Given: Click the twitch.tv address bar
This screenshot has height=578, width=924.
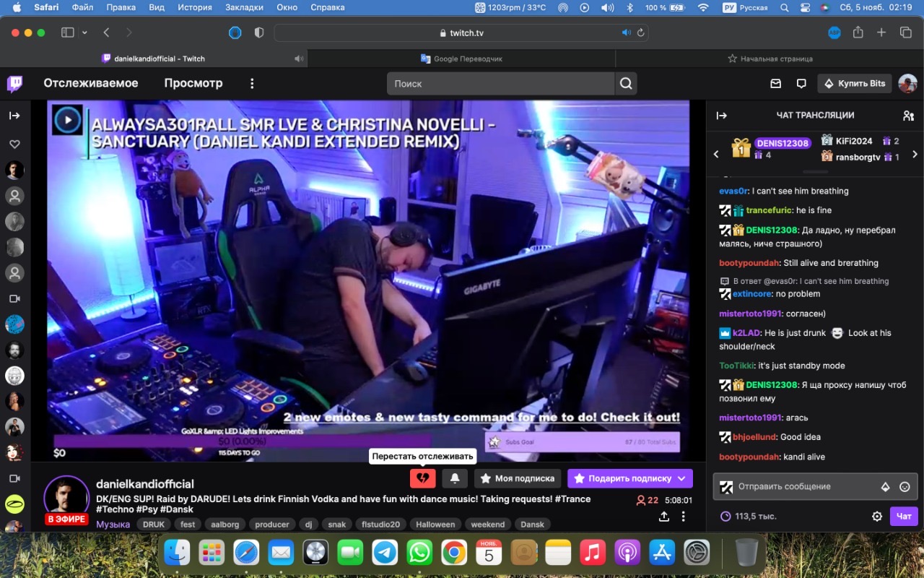Looking at the screenshot, I should pos(461,33).
